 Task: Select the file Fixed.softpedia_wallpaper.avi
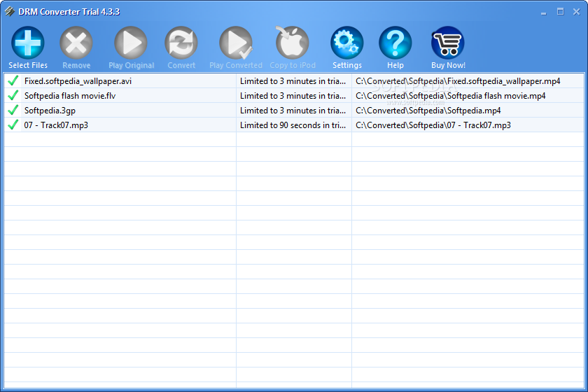coord(78,81)
